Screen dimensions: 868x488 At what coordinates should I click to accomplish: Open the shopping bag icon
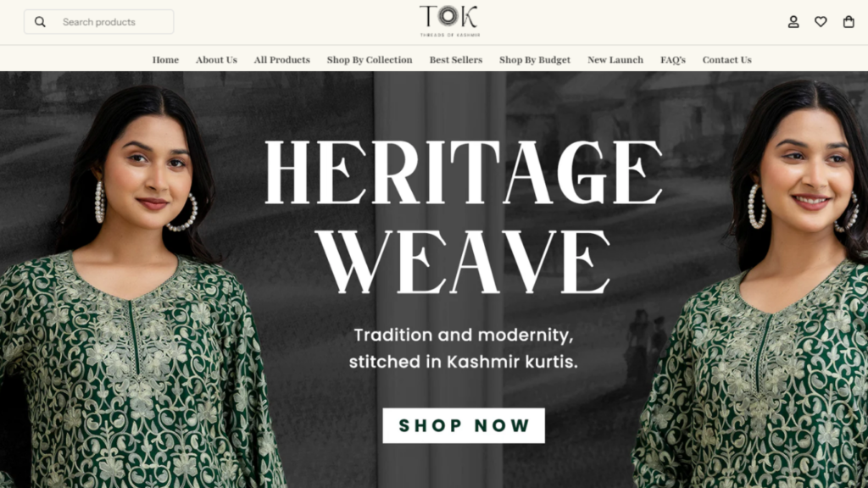coord(849,22)
